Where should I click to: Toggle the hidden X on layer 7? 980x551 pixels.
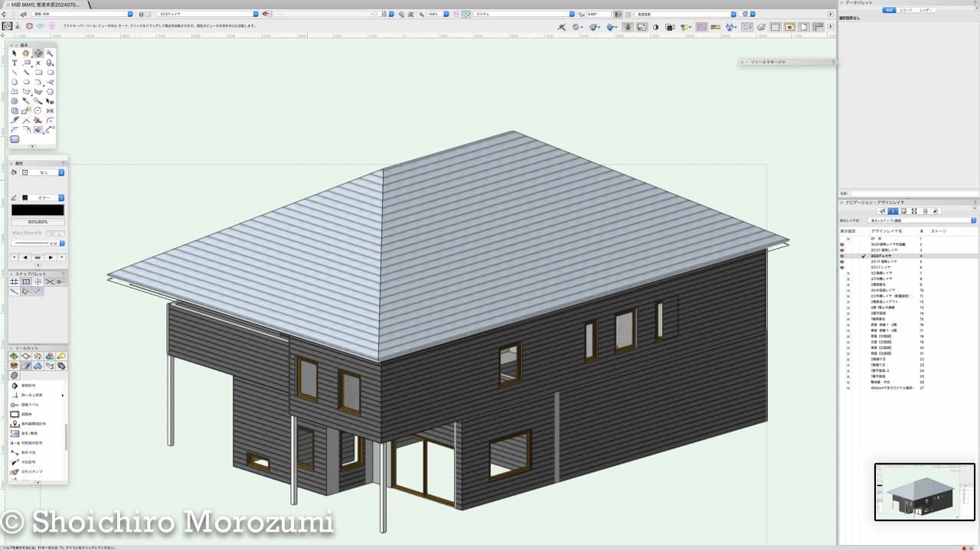coord(848,273)
